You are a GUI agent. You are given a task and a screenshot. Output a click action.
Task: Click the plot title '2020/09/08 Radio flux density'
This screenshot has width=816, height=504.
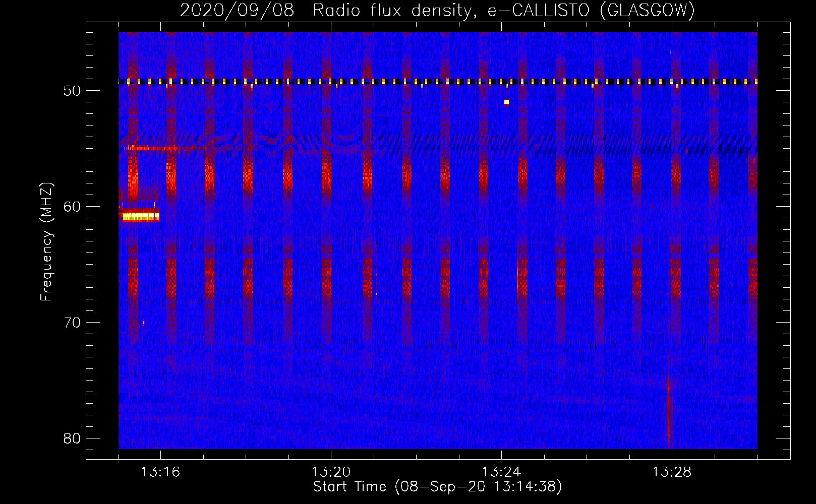click(x=437, y=10)
